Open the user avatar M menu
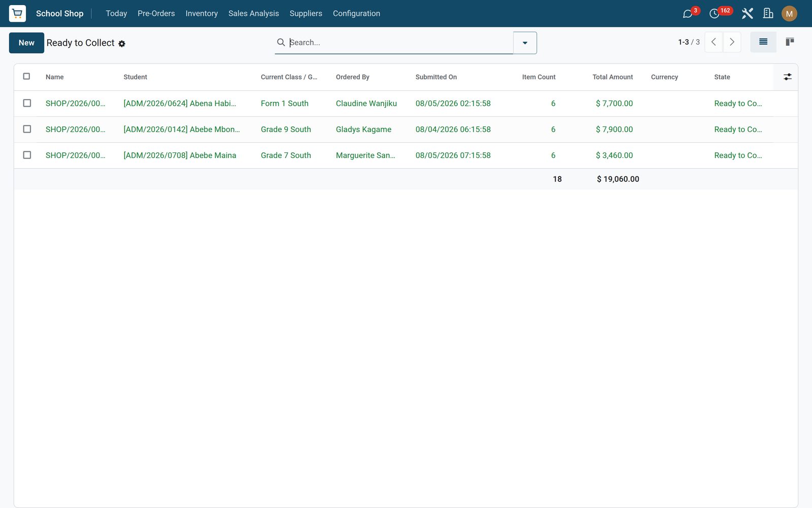Image resolution: width=812 pixels, height=508 pixels. point(789,14)
